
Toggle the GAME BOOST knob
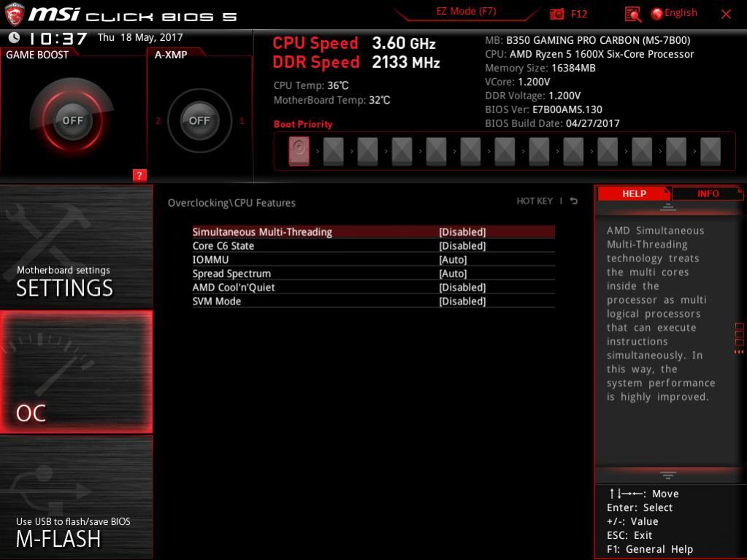pyautogui.click(x=72, y=120)
